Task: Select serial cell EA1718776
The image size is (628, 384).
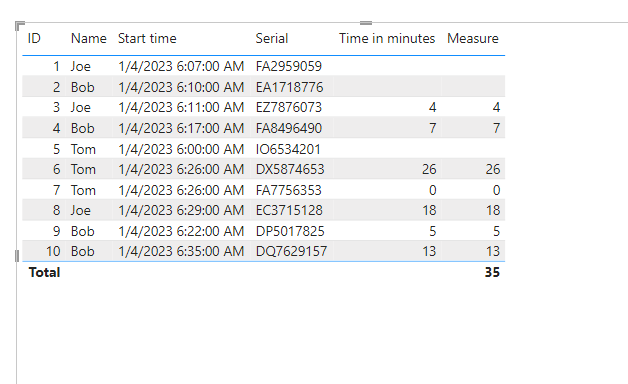Action: coord(290,87)
